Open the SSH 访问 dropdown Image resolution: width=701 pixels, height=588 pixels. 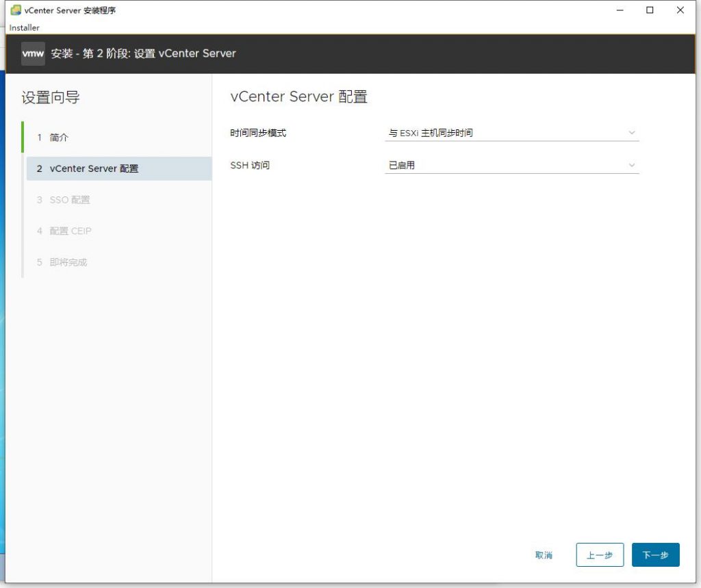point(512,165)
